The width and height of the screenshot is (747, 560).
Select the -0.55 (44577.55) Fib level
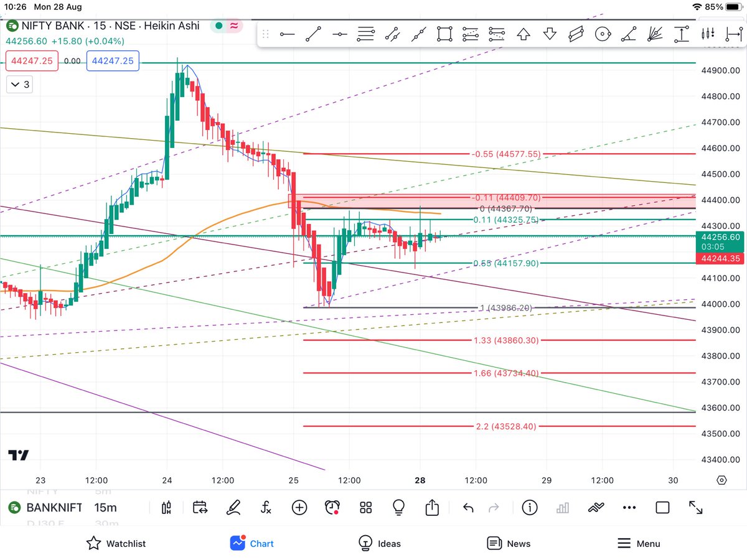[x=505, y=153]
